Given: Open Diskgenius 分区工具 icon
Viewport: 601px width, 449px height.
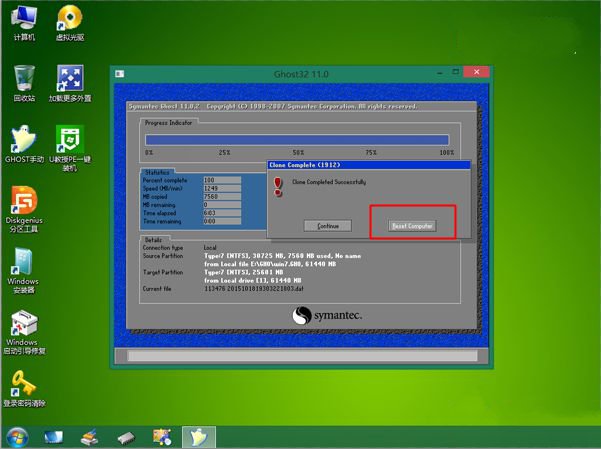Looking at the screenshot, I should coord(24,209).
